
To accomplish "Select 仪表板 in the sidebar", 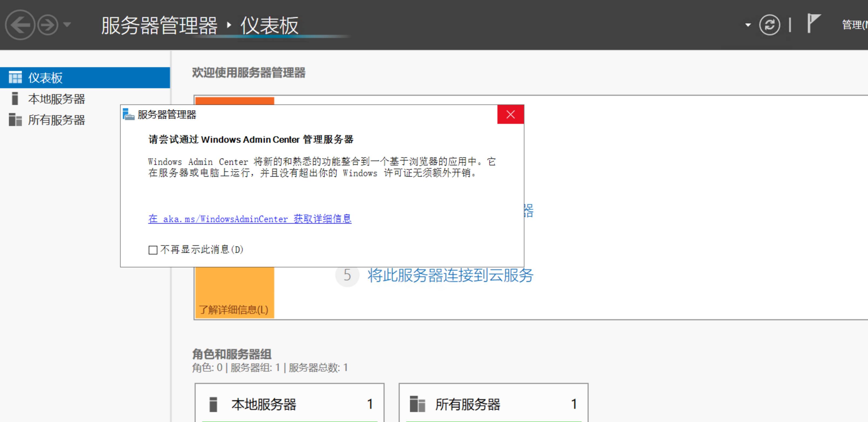I will click(85, 78).
